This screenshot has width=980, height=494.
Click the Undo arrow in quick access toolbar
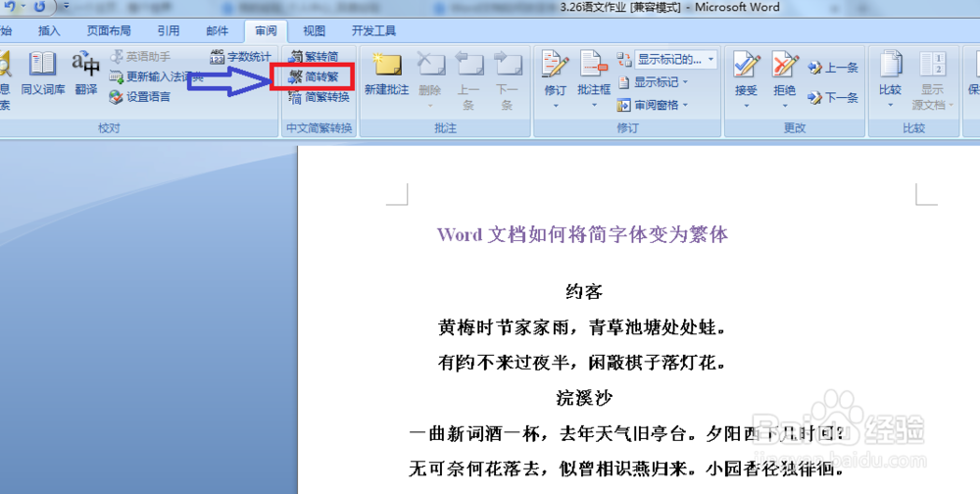coord(10,7)
